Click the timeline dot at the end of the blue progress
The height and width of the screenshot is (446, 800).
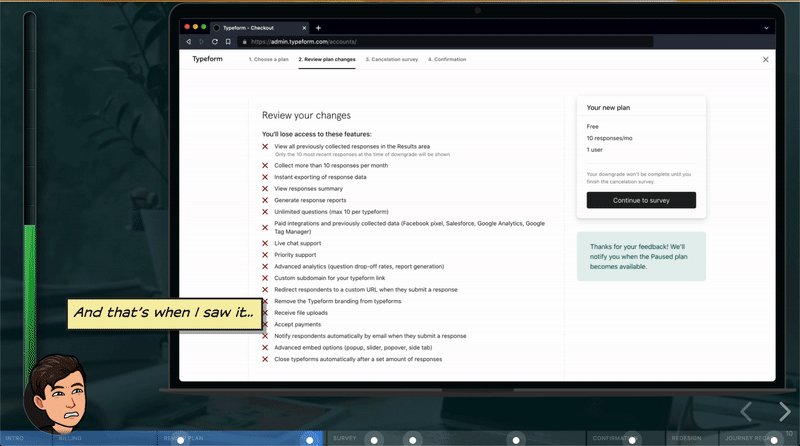[x=309, y=440]
